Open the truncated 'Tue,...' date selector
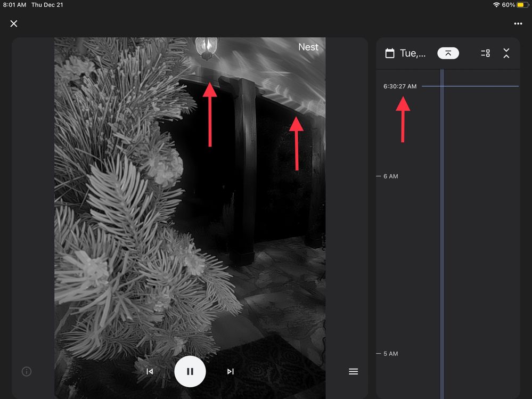The image size is (532, 399). point(413,53)
